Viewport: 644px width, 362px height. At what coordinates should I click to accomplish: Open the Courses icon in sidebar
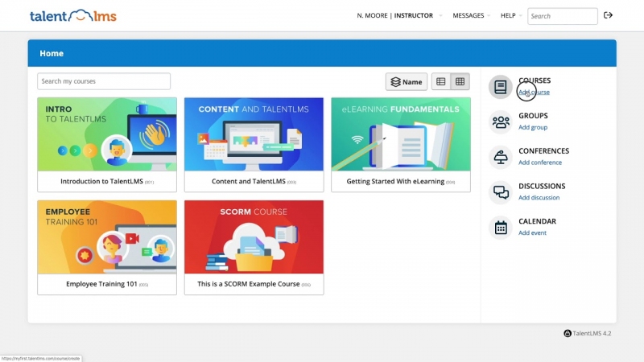click(500, 87)
